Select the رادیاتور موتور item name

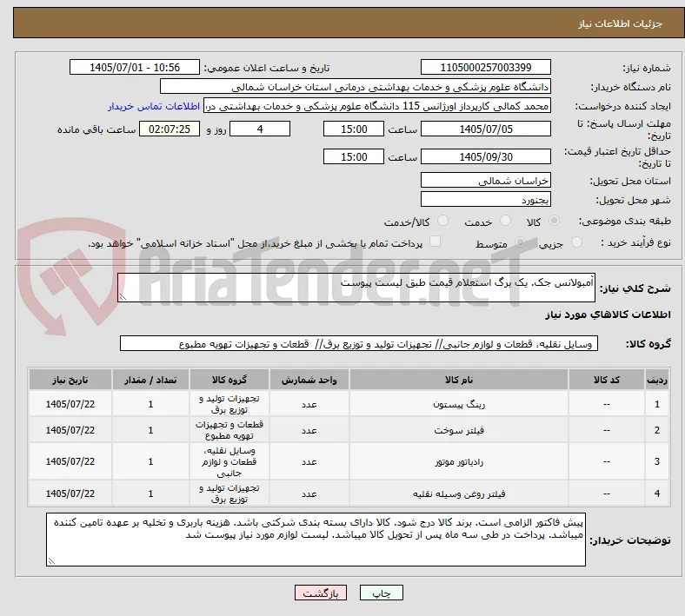459,461
